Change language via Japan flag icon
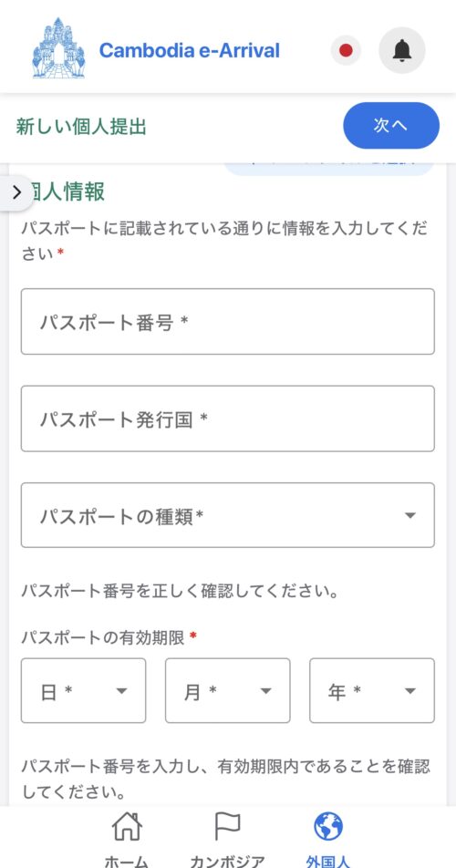Image resolution: width=456 pixels, height=868 pixels. pyautogui.click(x=346, y=51)
